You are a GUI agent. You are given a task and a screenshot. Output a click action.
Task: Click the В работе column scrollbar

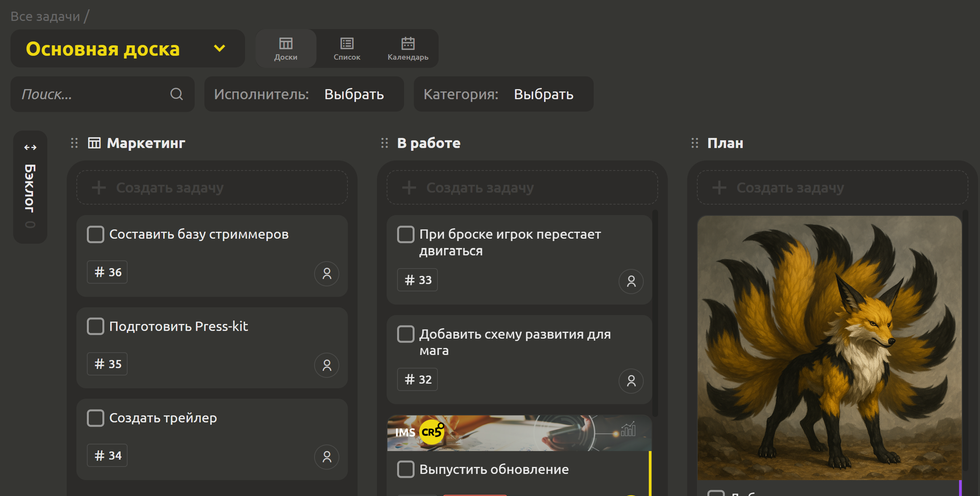click(655, 313)
